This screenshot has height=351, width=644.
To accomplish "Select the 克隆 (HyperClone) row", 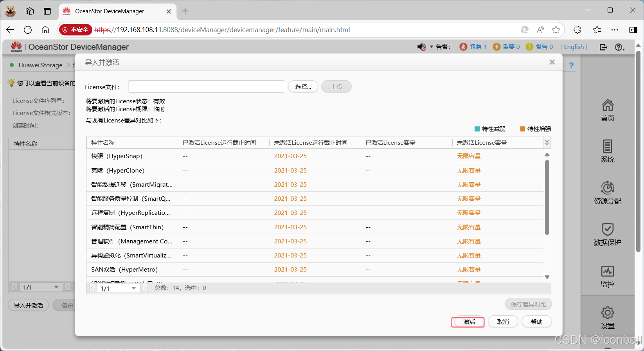I will (x=315, y=170).
